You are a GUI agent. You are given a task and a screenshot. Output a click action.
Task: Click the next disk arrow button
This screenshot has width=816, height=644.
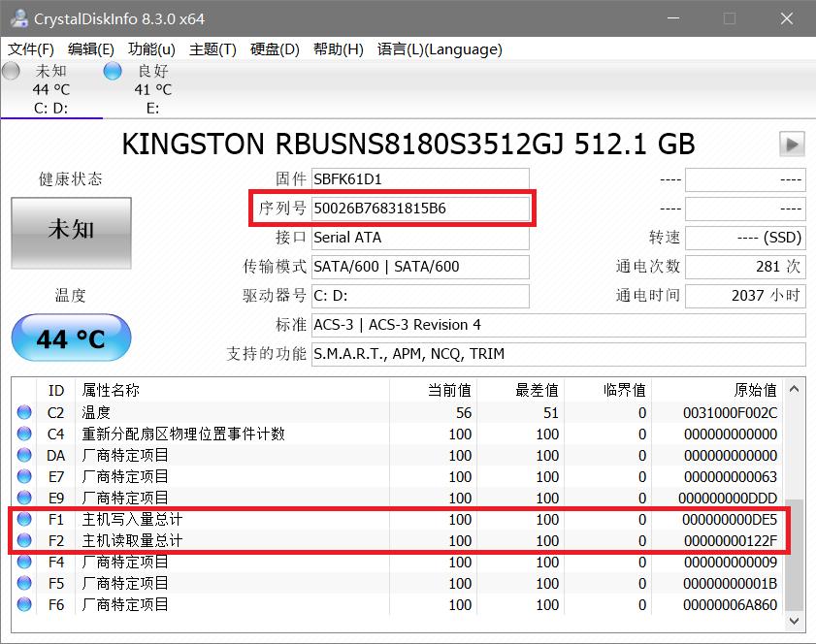click(792, 145)
